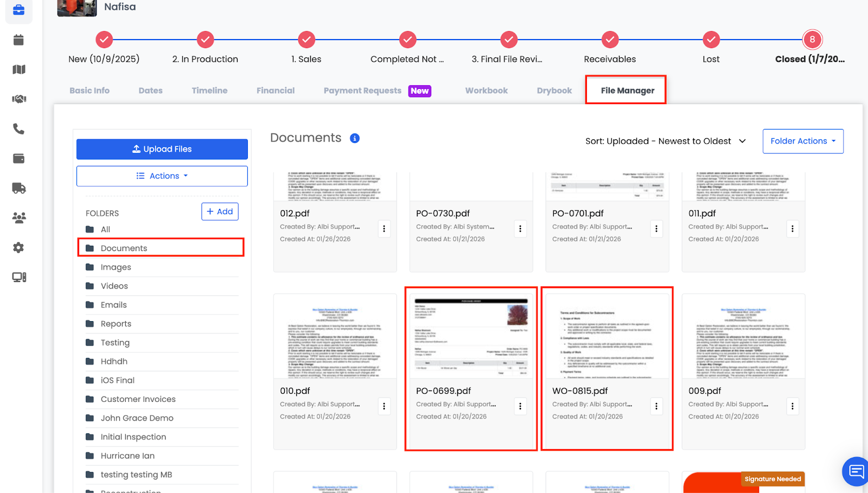Click the Receivables stage checkmark

610,40
